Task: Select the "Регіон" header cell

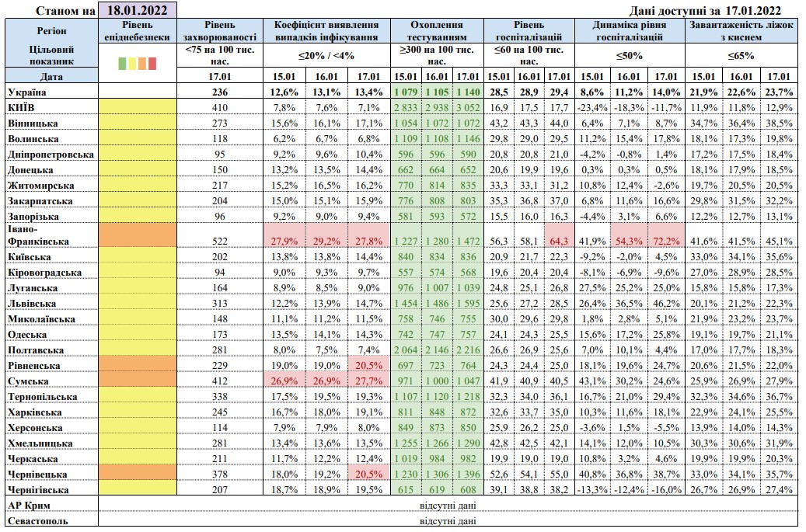Action: 51,30
